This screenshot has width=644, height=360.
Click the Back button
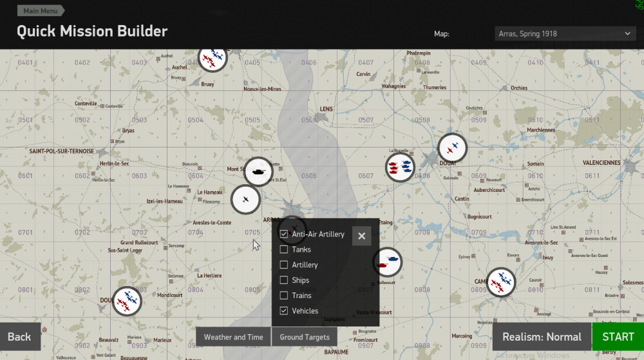coord(20,337)
